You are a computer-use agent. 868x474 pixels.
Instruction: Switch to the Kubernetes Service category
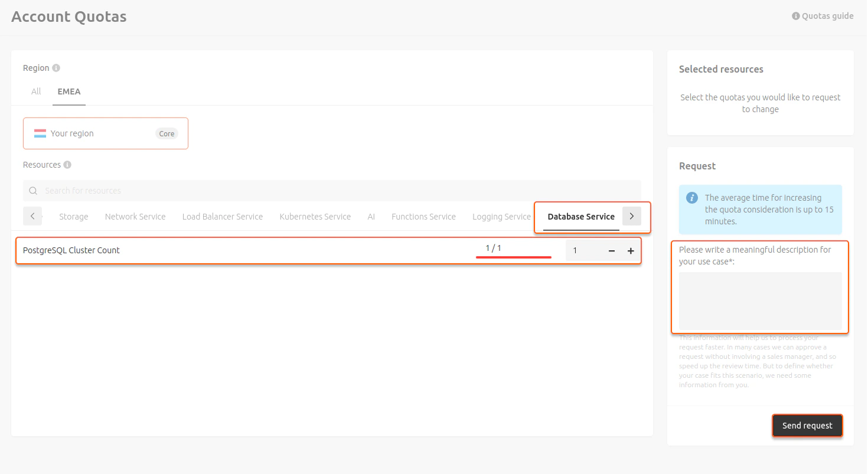(x=315, y=217)
